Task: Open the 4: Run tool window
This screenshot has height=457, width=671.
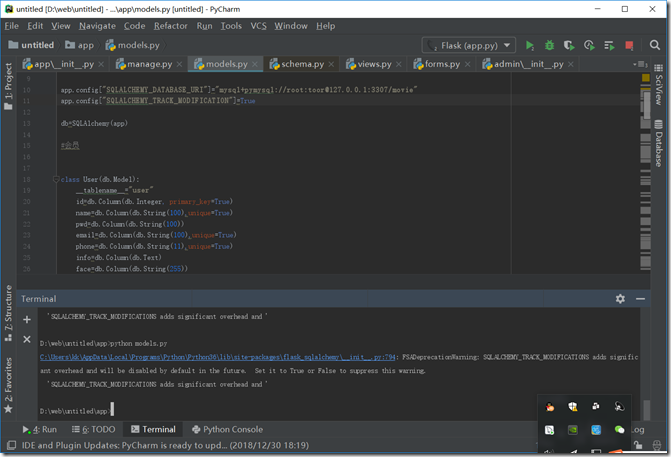Action: pos(40,429)
